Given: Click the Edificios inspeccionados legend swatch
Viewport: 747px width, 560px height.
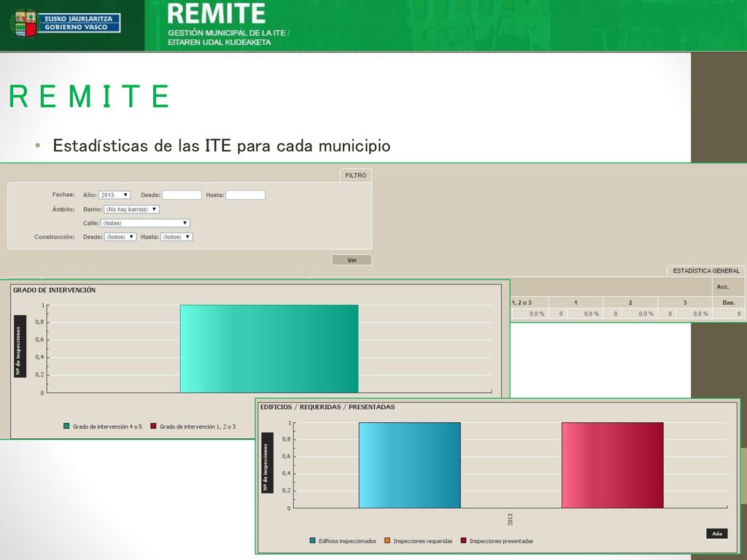Looking at the screenshot, I should [312, 540].
